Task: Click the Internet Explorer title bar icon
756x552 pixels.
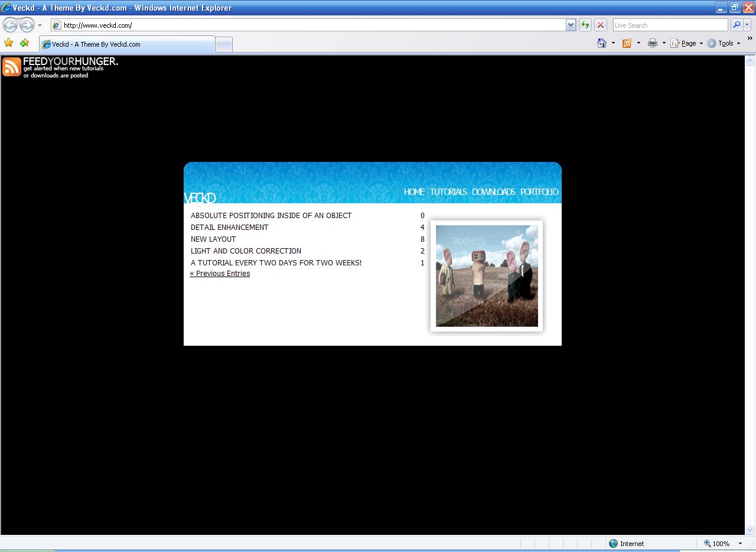Action: coord(6,8)
